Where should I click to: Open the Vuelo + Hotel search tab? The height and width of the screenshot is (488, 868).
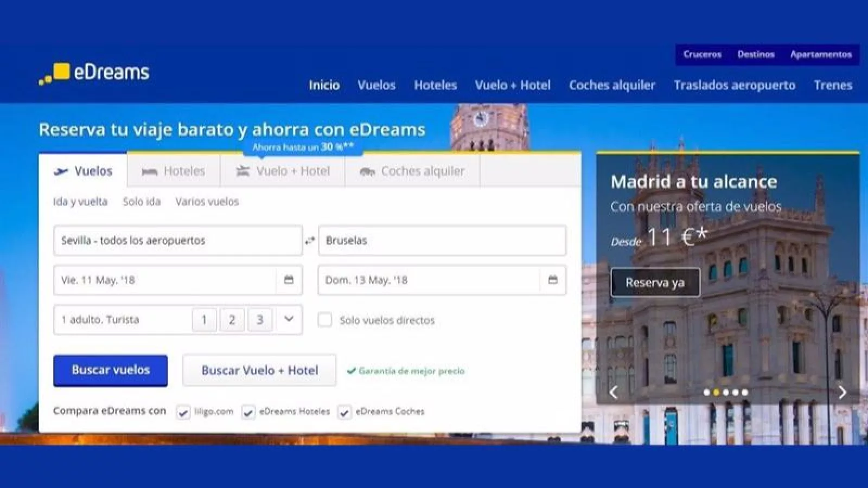(283, 171)
